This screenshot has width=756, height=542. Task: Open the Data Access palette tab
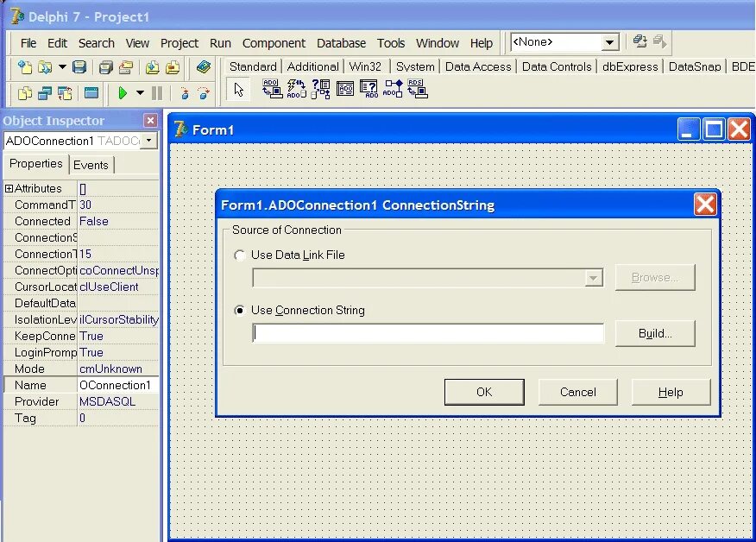tap(478, 66)
